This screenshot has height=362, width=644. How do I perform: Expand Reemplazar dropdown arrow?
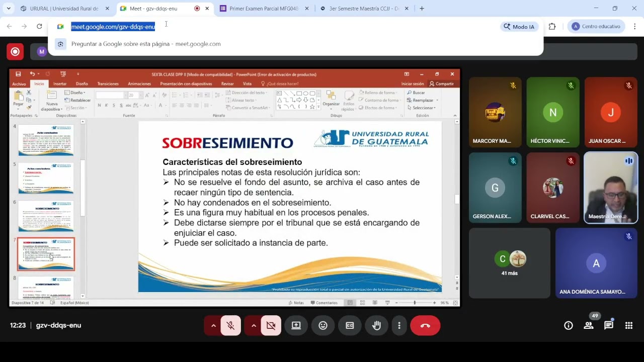(437, 100)
